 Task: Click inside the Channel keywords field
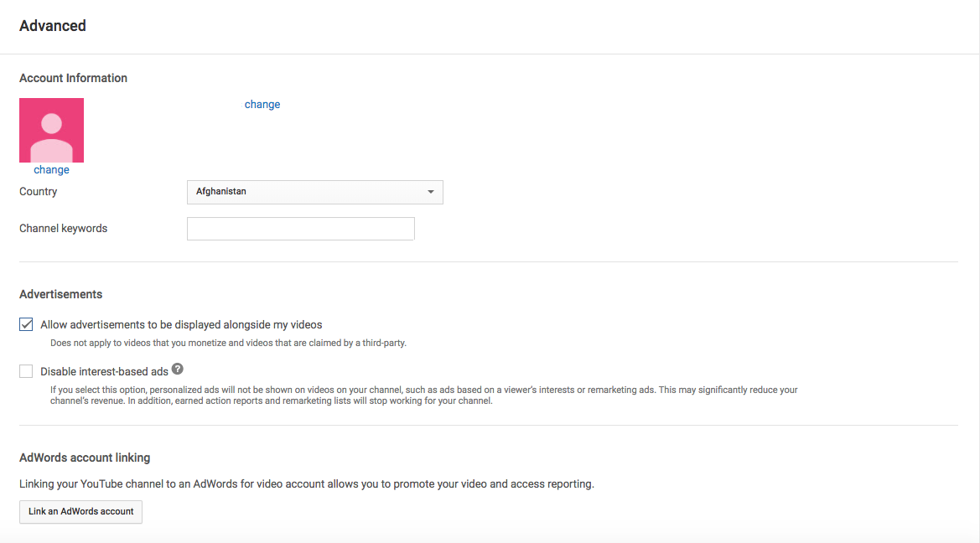tap(300, 228)
